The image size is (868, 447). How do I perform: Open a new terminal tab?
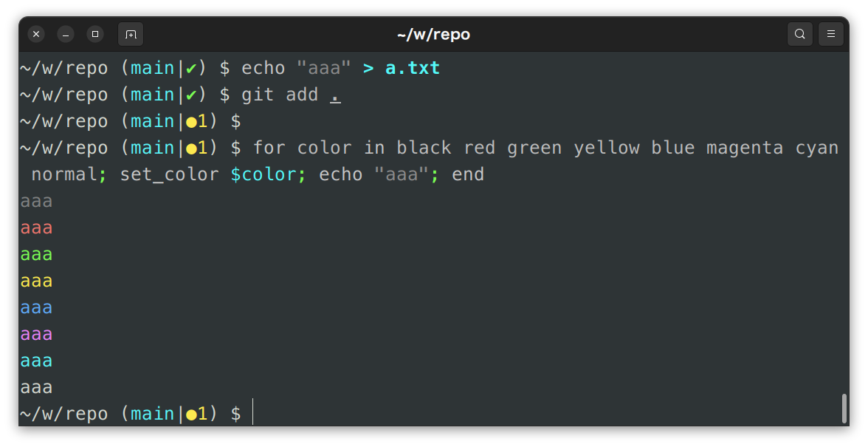click(x=131, y=34)
